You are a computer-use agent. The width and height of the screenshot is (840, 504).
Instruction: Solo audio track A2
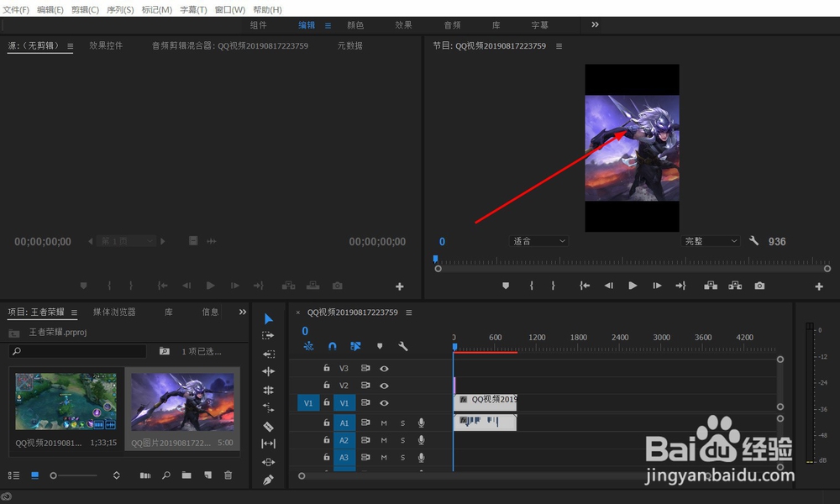click(403, 440)
